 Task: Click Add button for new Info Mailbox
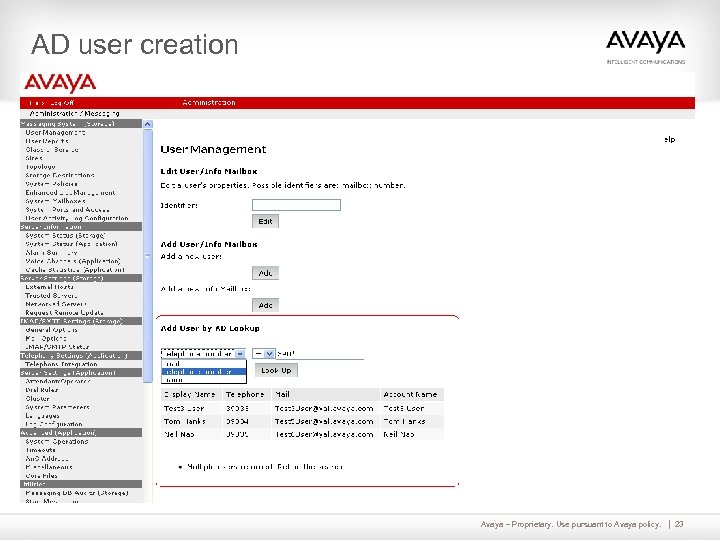click(265, 305)
